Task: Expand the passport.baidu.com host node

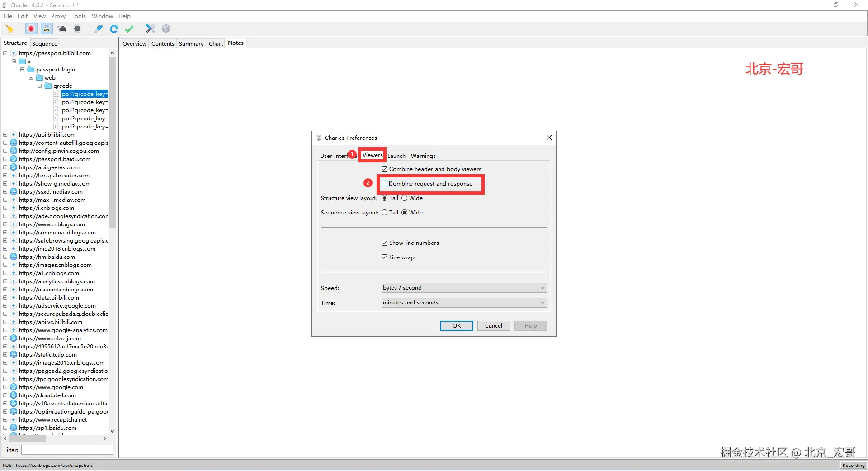Action: pos(5,159)
